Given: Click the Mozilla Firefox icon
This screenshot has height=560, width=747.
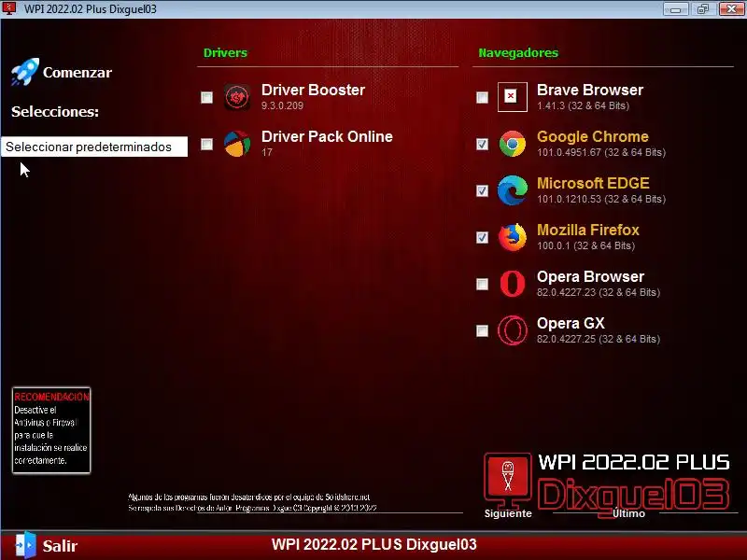Looking at the screenshot, I should [x=512, y=237].
